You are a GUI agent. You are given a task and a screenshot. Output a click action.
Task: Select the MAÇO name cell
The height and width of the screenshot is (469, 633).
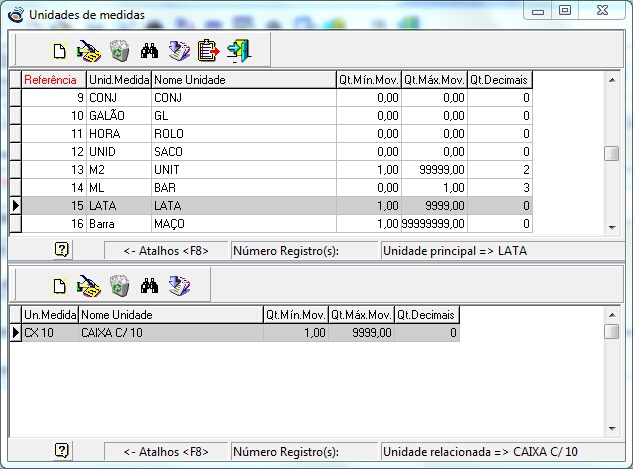[x=244, y=224]
